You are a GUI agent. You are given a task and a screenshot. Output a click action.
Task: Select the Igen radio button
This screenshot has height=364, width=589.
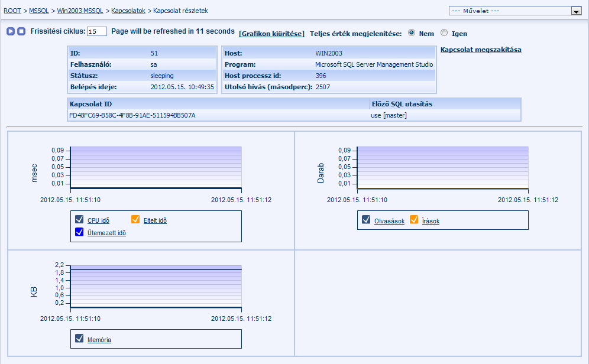click(x=444, y=33)
